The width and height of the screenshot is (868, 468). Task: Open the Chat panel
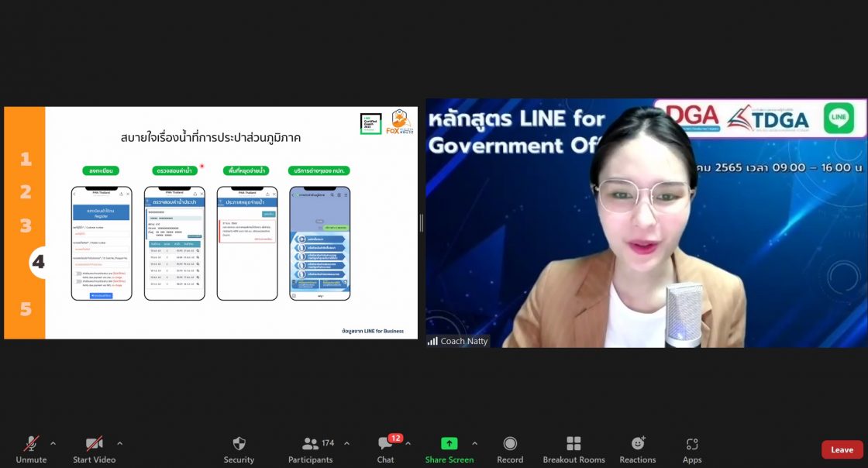[x=386, y=449]
